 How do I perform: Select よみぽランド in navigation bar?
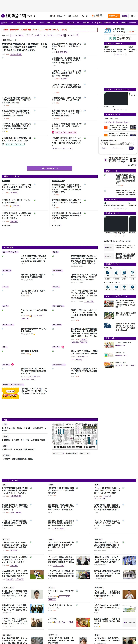click(x=133, y=23)
